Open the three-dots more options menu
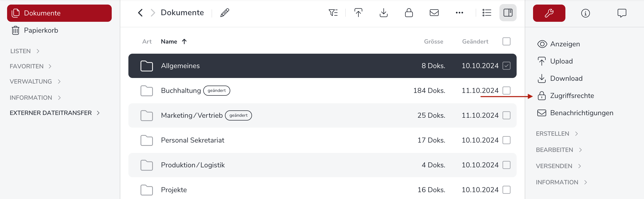This screenshot has height=199, width=644. (459, 13)
